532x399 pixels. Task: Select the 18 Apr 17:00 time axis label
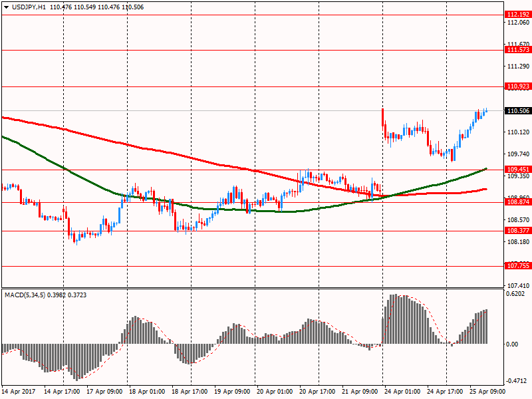(x=190, y=392)
